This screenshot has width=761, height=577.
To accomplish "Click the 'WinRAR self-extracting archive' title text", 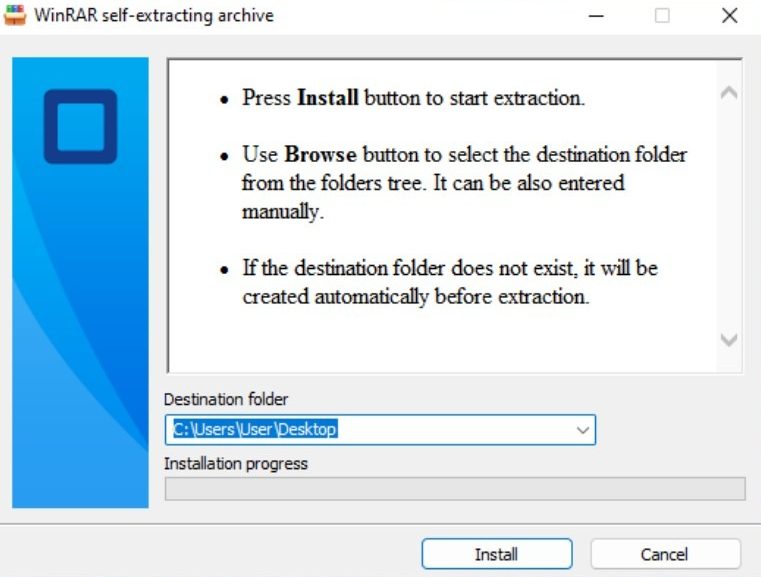I will pyautogui.click(x=154, y=16).
